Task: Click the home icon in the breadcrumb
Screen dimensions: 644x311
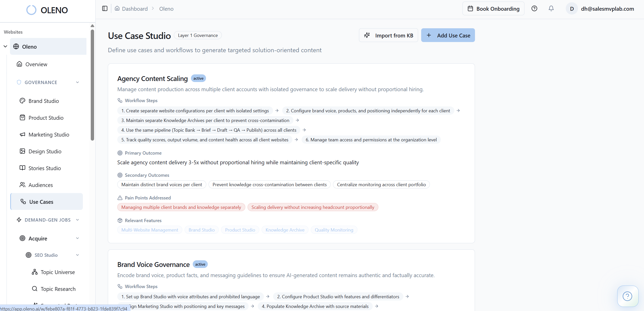Action: [x=117, y=8]
